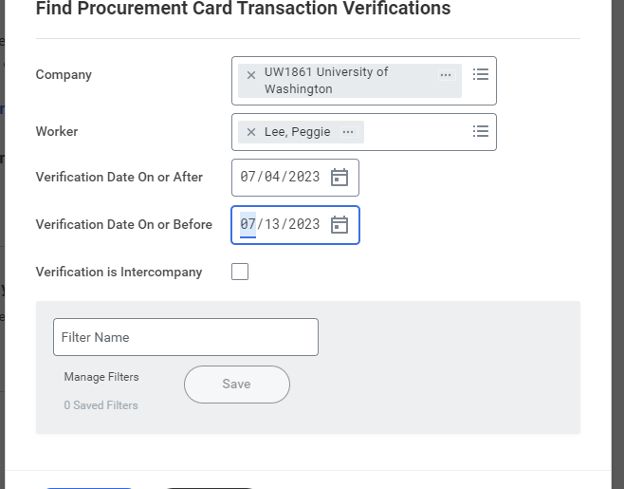Open the Worker prompt list icon
This screenshot has height=489, width=624.
(480, 131)
